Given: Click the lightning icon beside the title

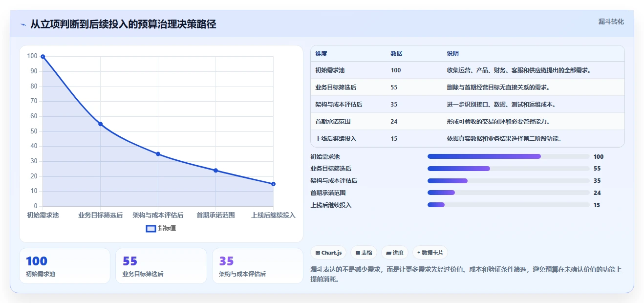Looking at the screenshot, I should (x=23, y=24).
